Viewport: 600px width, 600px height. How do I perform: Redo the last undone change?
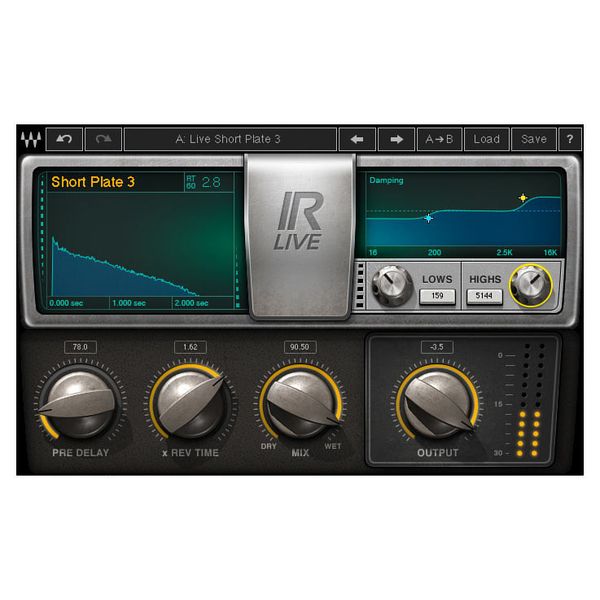click(103, 139)
